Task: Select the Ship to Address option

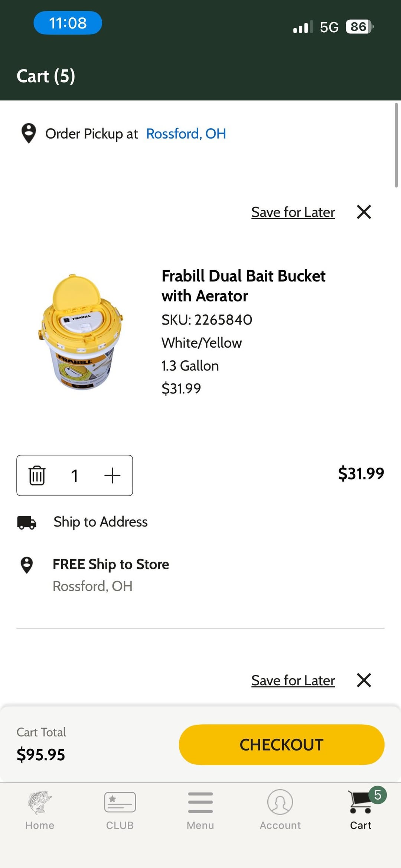Action: pos(101,522)
